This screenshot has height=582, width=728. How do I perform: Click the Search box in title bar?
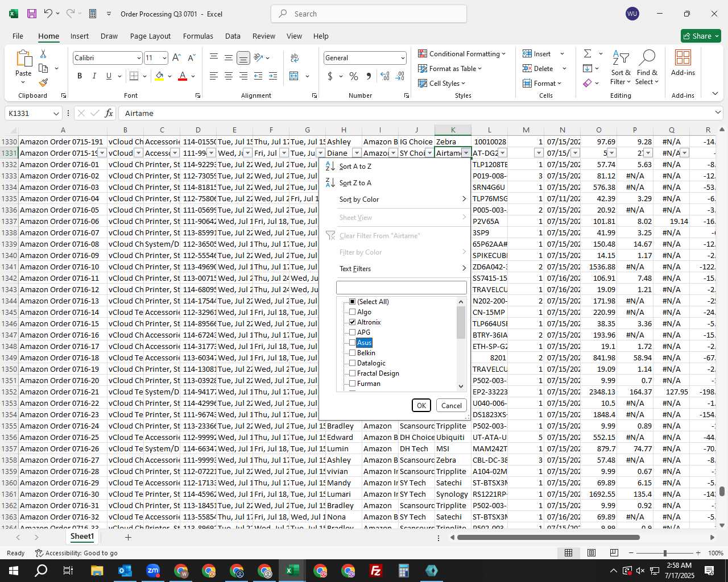click(369, 14)
